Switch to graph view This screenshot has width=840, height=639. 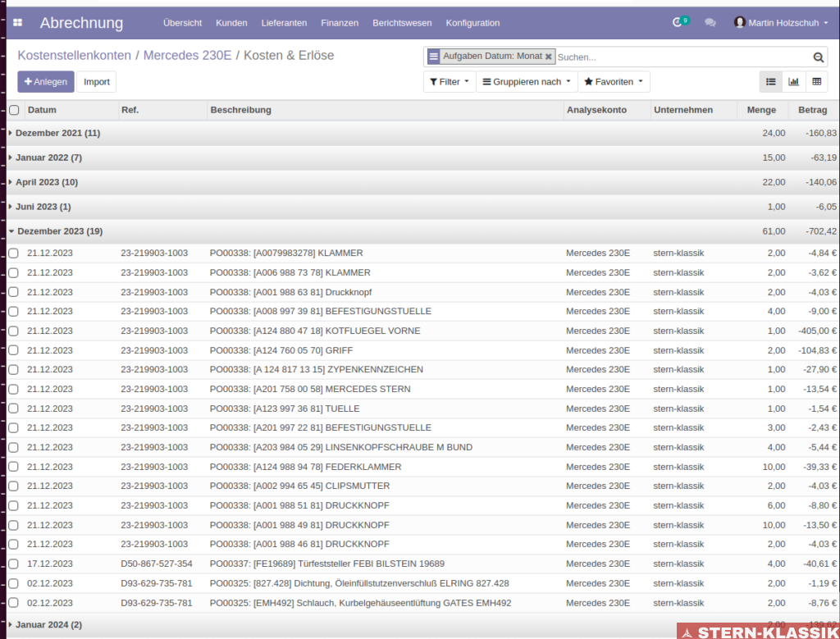coord(794,81)
